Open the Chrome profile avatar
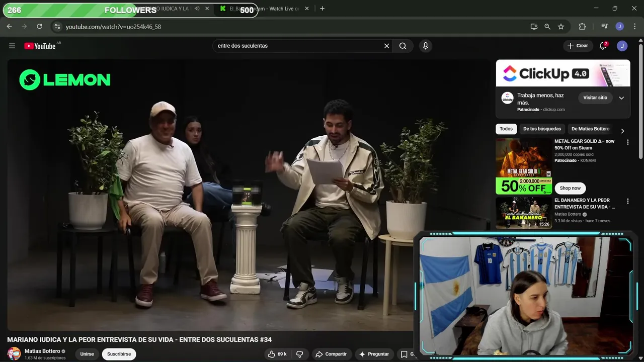The height and width of the screenshot is (362, 644). [620, 26]
